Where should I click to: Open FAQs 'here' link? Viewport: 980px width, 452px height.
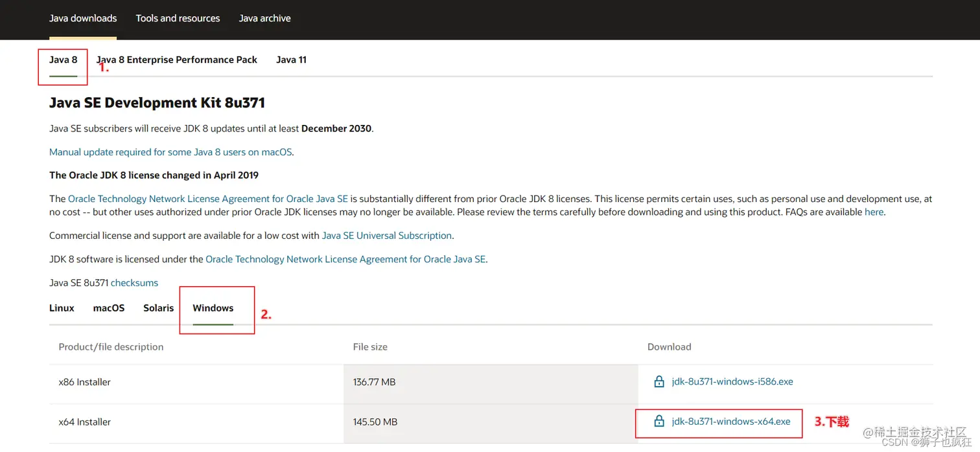[x=874, y=212]
